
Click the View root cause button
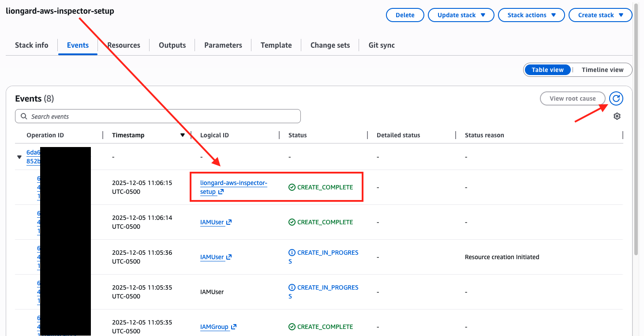tap(573, 98)
